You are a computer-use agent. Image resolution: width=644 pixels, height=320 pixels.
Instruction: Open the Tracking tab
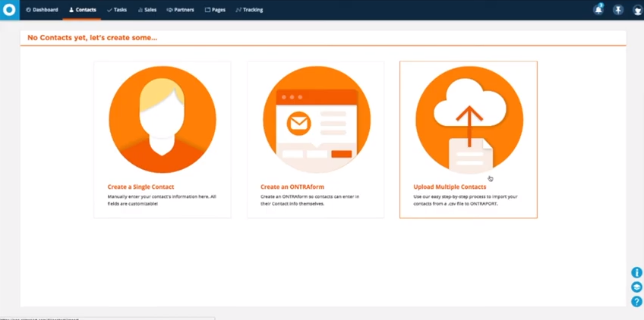(x=249, y=10)
